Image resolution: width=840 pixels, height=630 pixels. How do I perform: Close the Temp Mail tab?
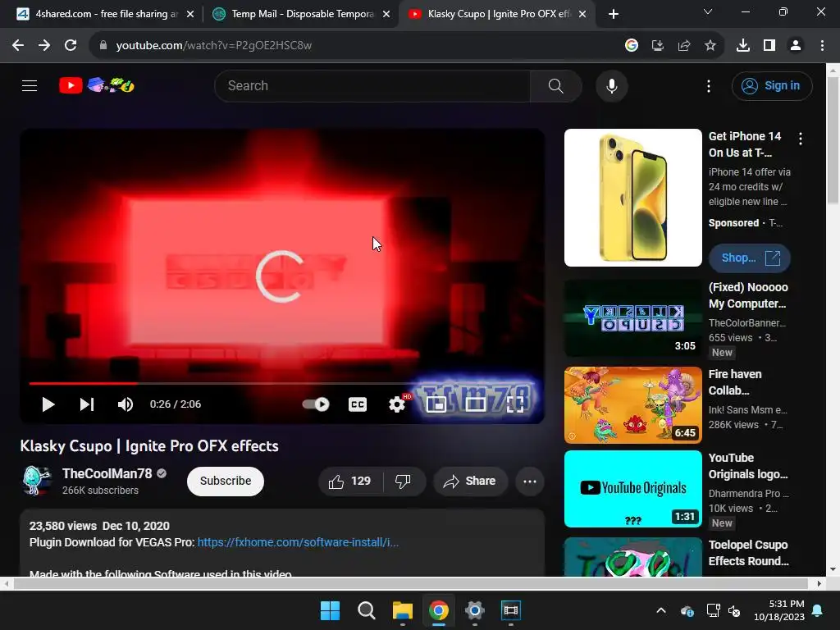(x=386, y=14)
